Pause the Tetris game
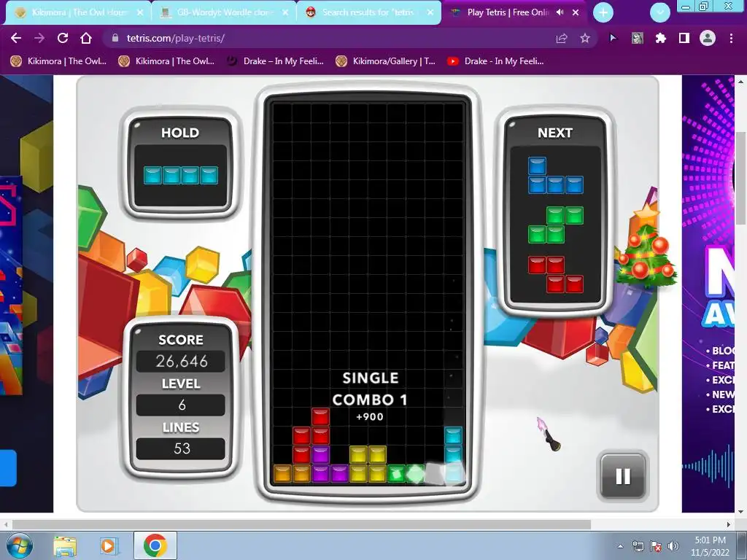 623,476
